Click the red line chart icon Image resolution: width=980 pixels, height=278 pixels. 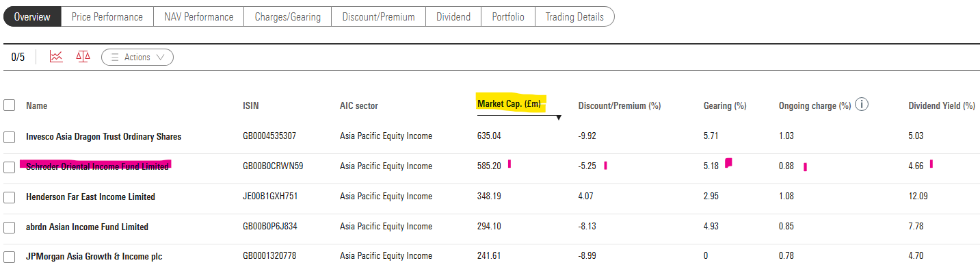tap(56, 57)
